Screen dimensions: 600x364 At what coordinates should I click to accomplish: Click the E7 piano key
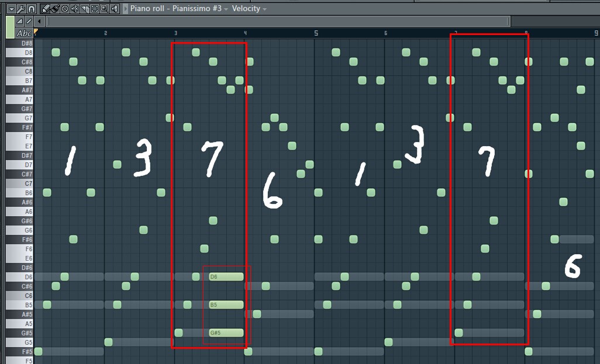20,146
